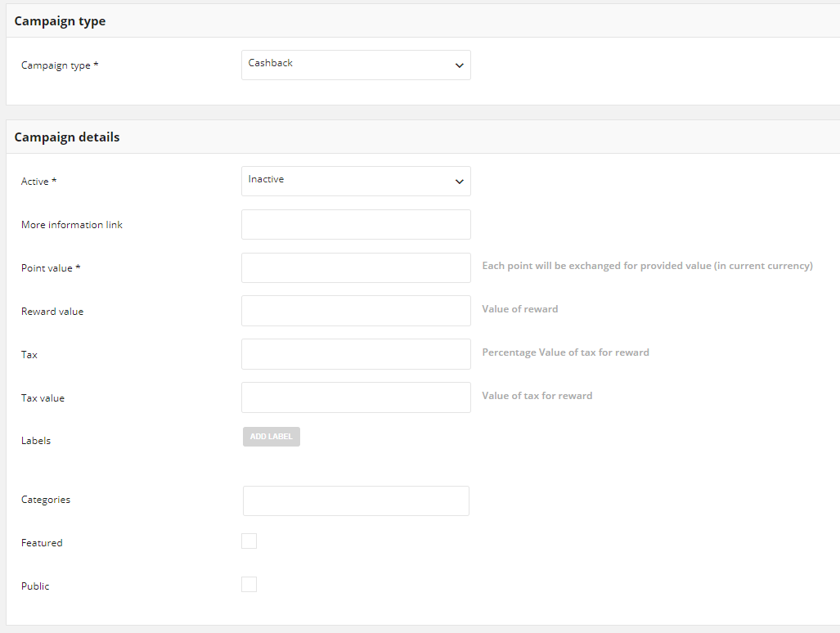Enable the Public checkbox

249,584
